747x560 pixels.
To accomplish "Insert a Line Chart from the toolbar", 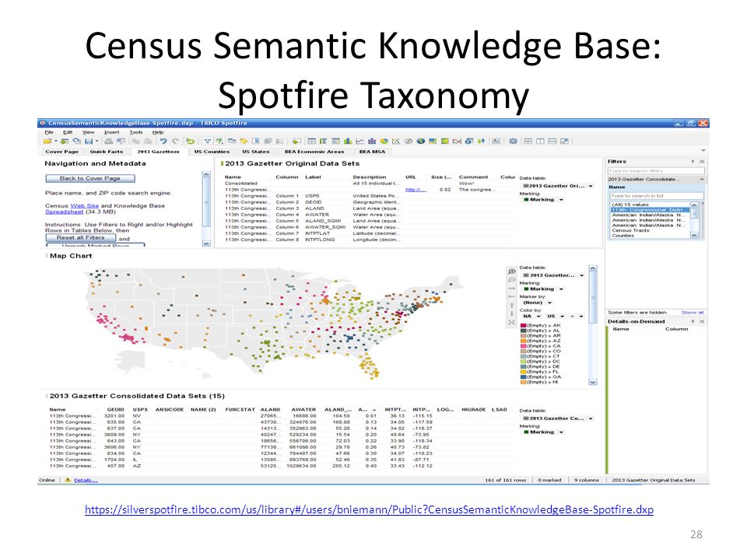I will click(359, 141).
